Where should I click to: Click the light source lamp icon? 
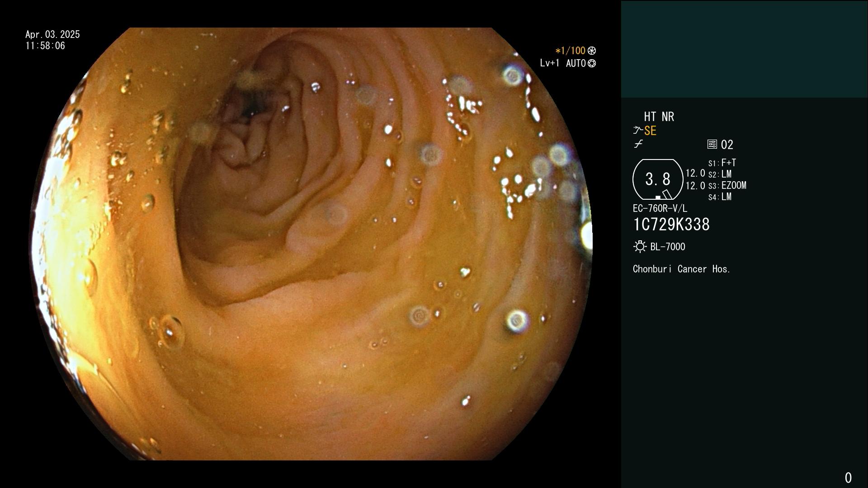pyautogui.click(x=640, y=246)
